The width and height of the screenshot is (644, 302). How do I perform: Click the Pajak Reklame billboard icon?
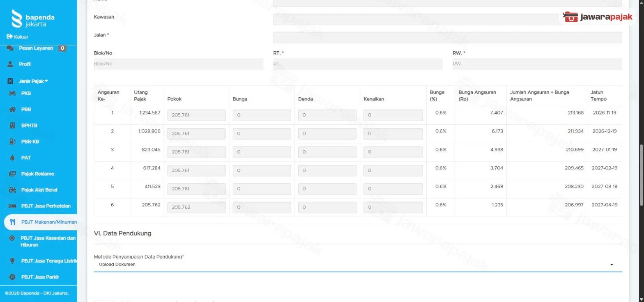tap(12, 174)
